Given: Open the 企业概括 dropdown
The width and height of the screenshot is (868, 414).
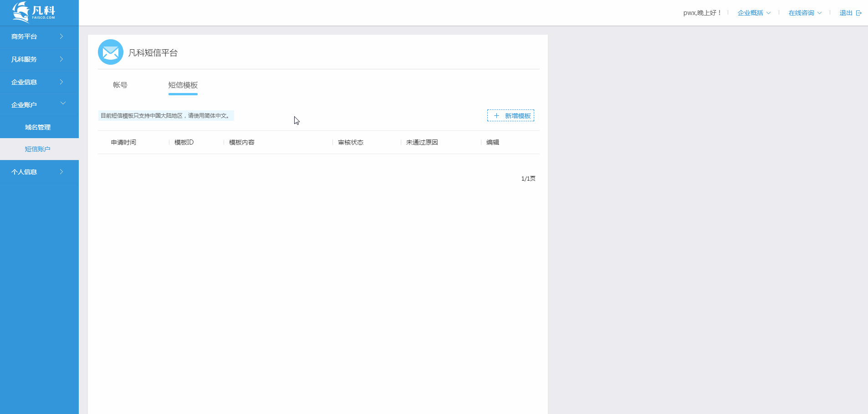Looking at the screenshot, I should tap(754, 13).
